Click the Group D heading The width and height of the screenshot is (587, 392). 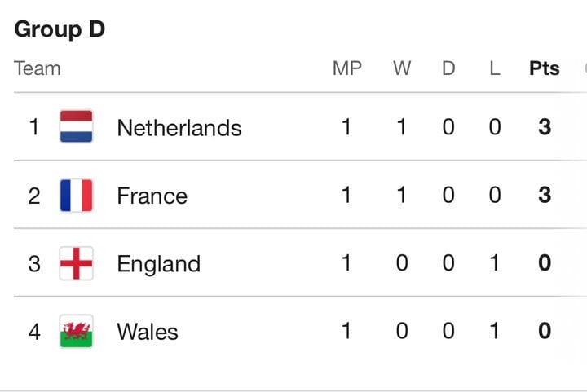(x=60, y=29)
